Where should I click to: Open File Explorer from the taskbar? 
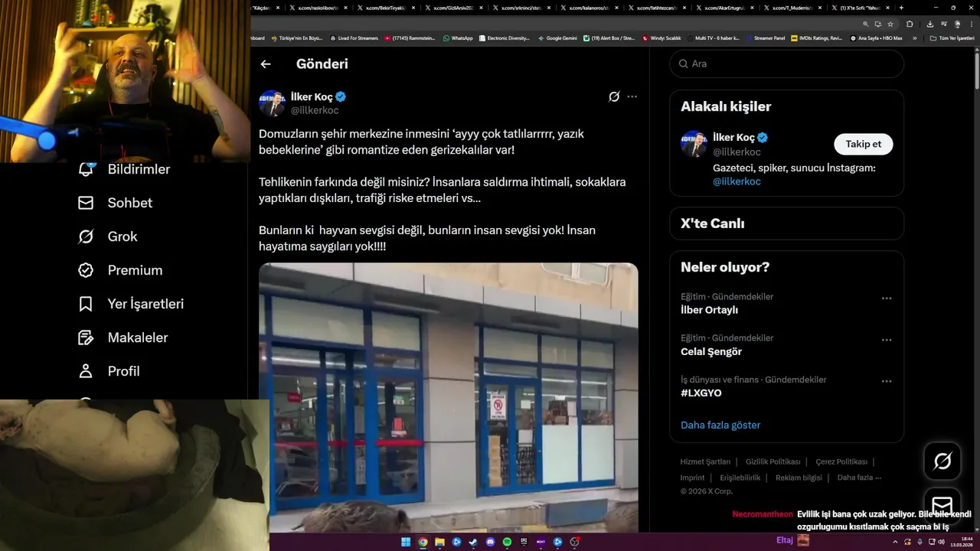(439, 542)
